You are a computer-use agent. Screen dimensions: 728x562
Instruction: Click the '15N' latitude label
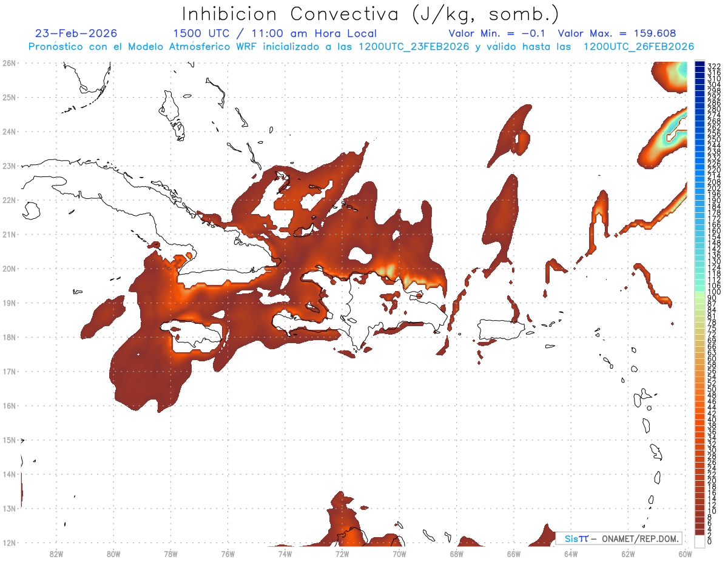(x=9, y=440)
